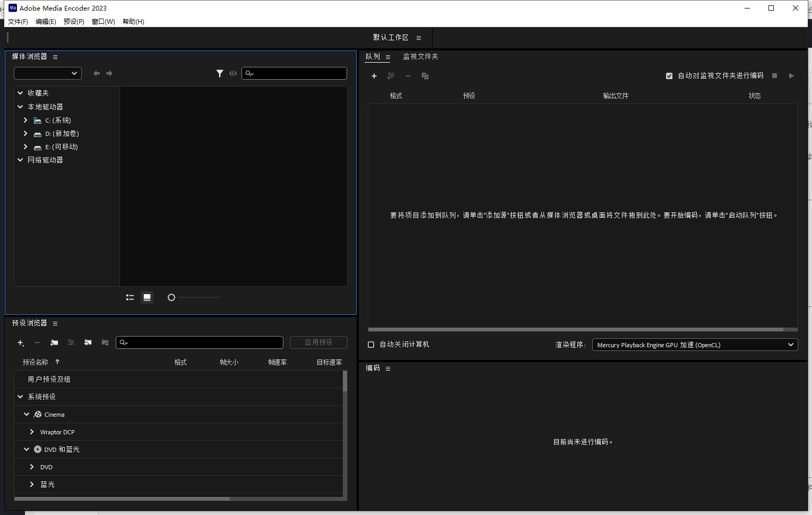The width and height of the screenshot is (812, 515).
Task: Click the preset list horizontal scrollbar
Action: [122, 499]
